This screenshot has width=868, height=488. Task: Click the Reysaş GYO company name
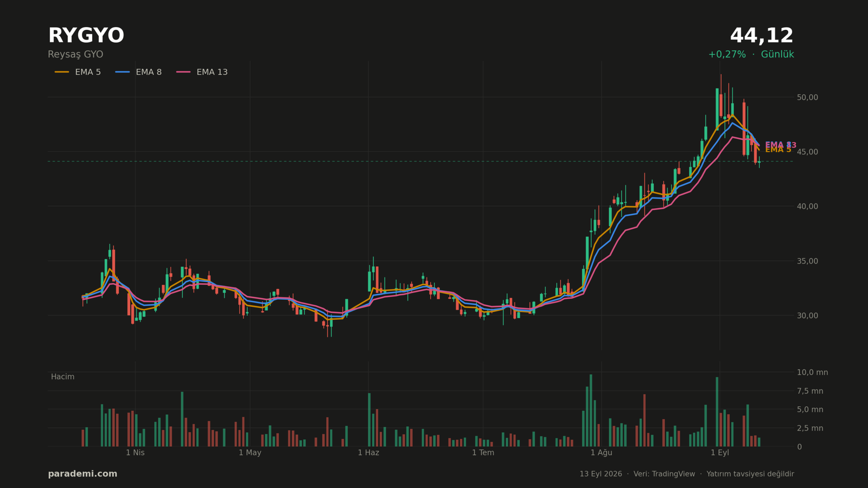click(75, 55)
